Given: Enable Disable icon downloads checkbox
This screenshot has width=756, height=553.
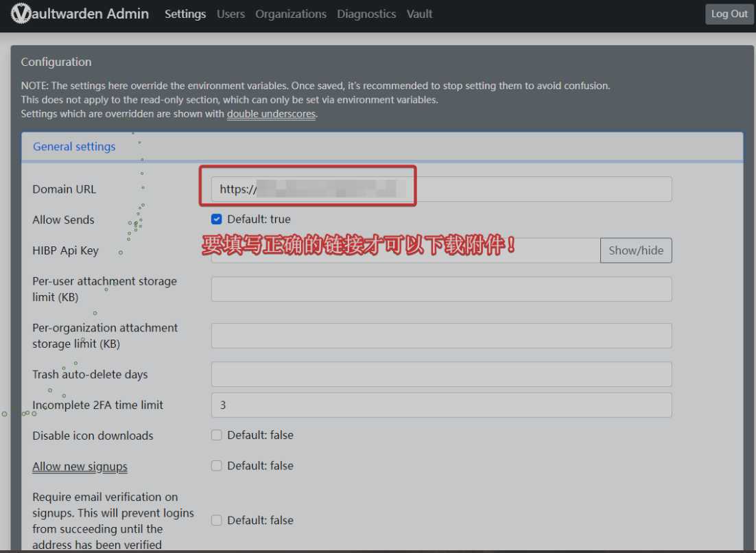Looking at the screenshot, I should click(217, 436).
